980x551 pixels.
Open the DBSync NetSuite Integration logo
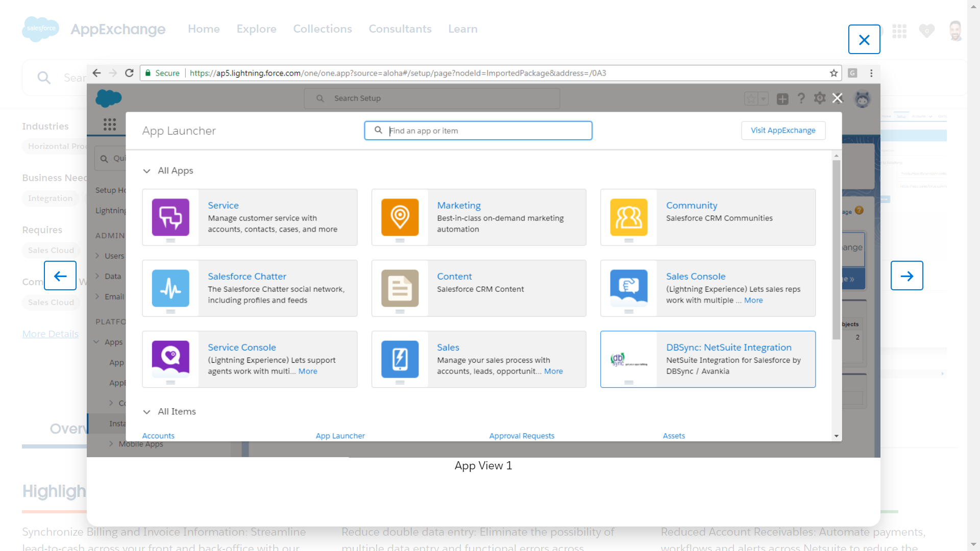coord(629,360)
